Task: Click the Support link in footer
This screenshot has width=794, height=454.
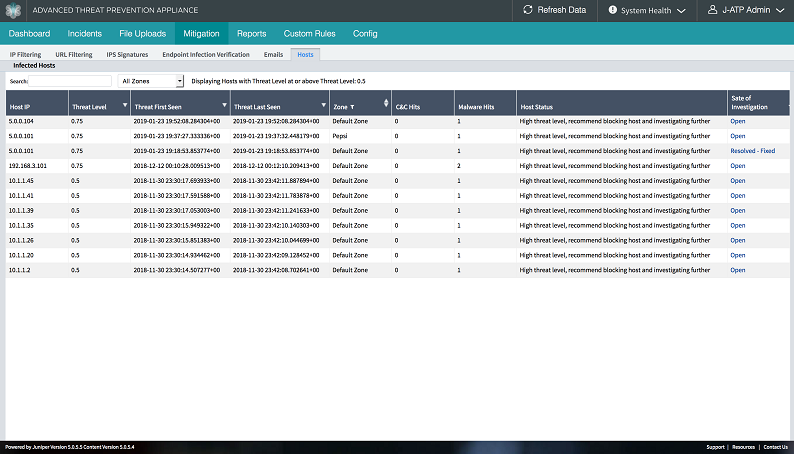Action: point(715,447)
